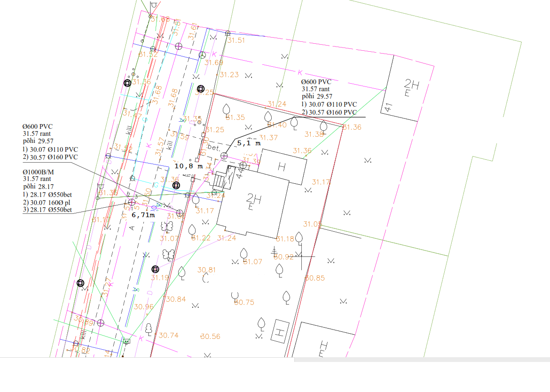The width and height of the screenshot is (550, 392).
Task: Click the 5,1 m dimension text
Action: (248, 142)
